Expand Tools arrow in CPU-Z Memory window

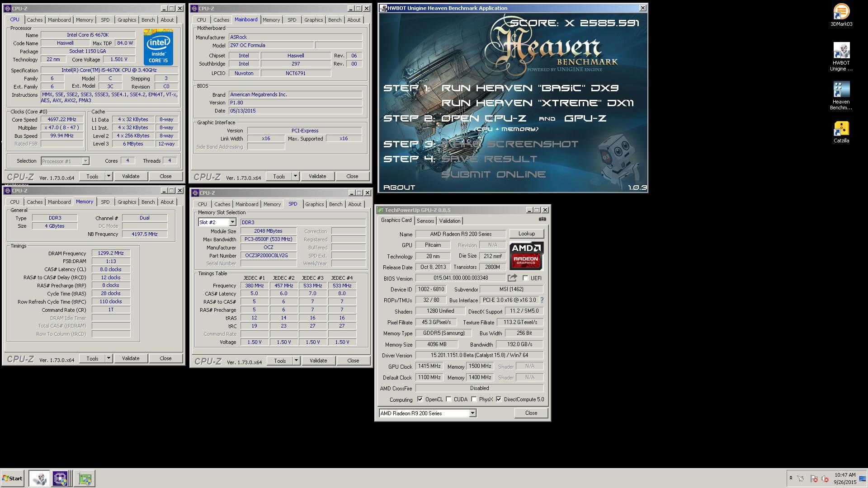click(x=108, y=358)
